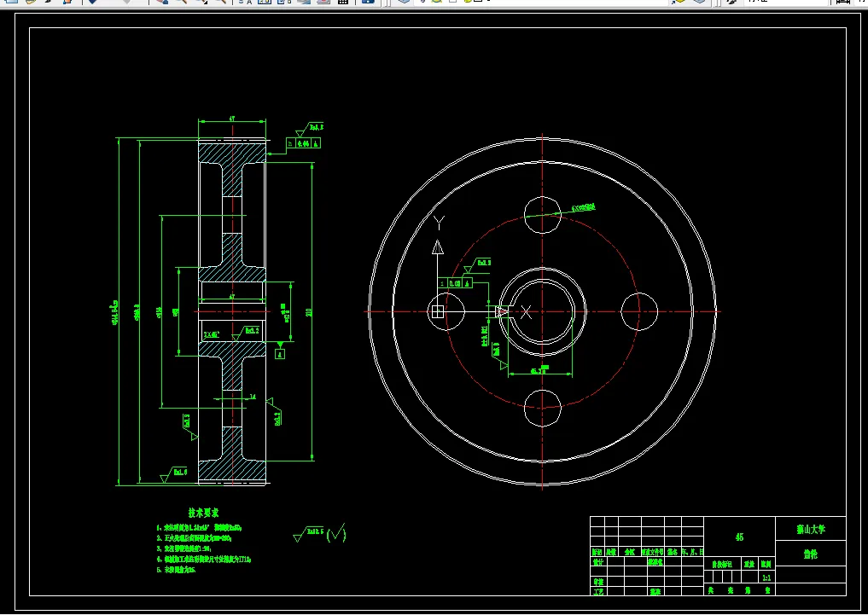
Task: Click the material cell showing 45 in title block
Action: 739,537
